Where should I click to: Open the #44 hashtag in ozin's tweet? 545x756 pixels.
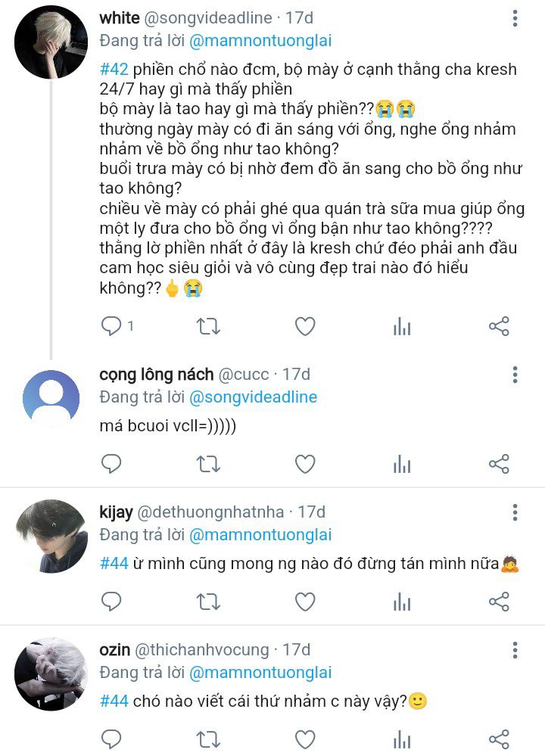[x=114, y=702]
